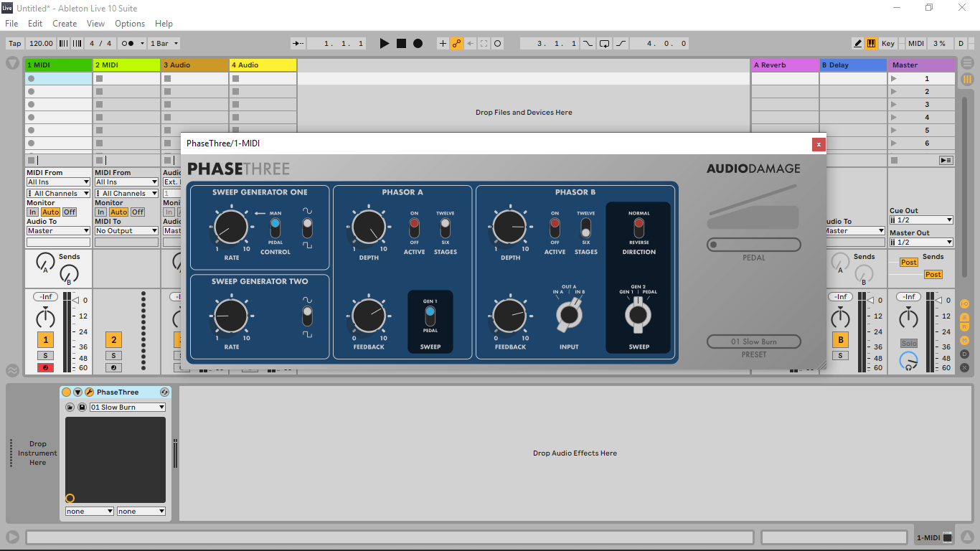Toggle the Punch-Out switch
The image size is (980, 551).
[x=621, y=44]
